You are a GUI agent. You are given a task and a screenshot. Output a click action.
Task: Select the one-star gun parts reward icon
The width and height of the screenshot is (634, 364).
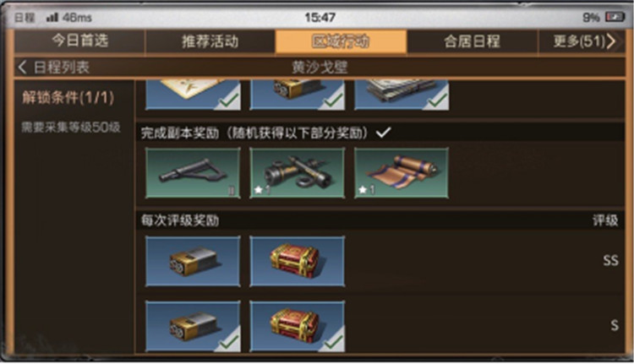(298, 173)
